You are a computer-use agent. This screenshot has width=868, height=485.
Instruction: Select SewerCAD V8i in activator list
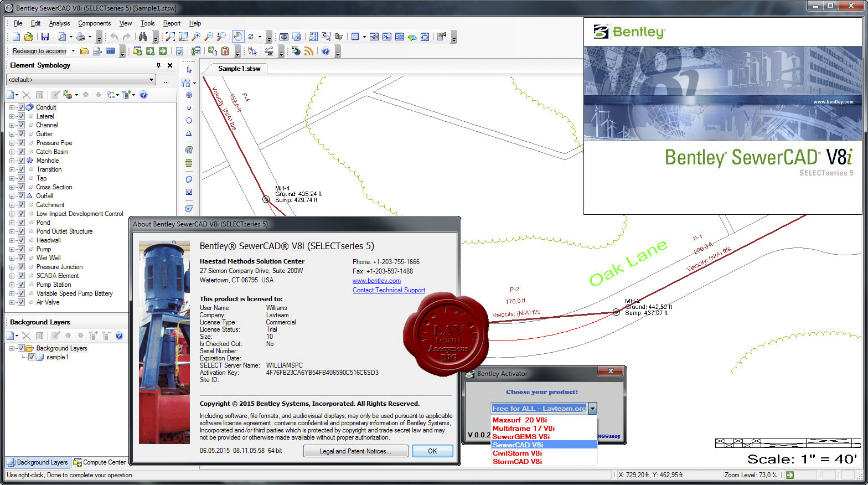(x=544, y=445)
